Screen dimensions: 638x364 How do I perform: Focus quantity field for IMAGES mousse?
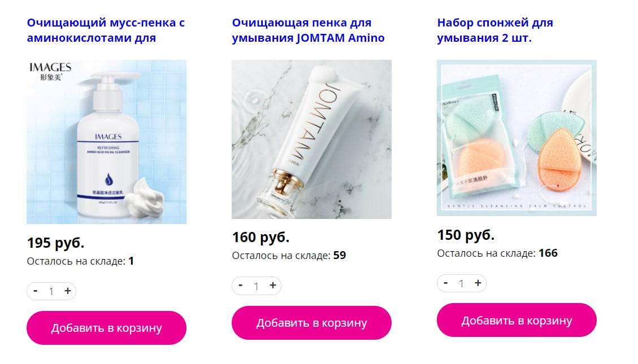[x=51, y=291]
